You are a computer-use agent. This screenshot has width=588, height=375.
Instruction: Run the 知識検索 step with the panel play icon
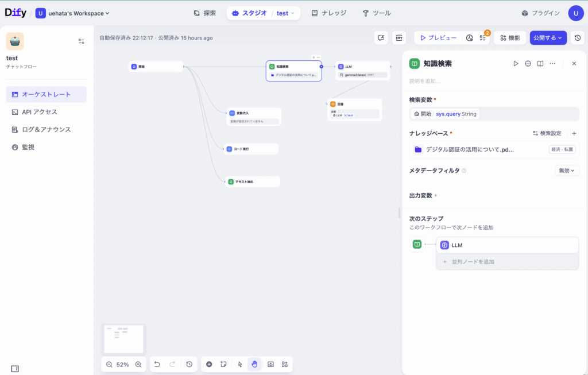click(x=516, y=64)
